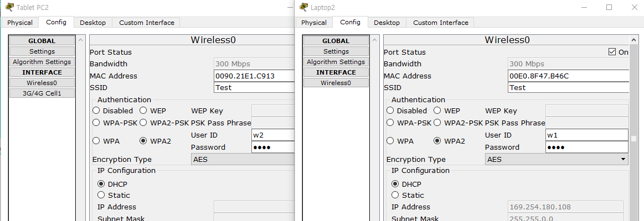Choose Static IP in Laptop2
The image size is (644, 221).
[395, 195]
